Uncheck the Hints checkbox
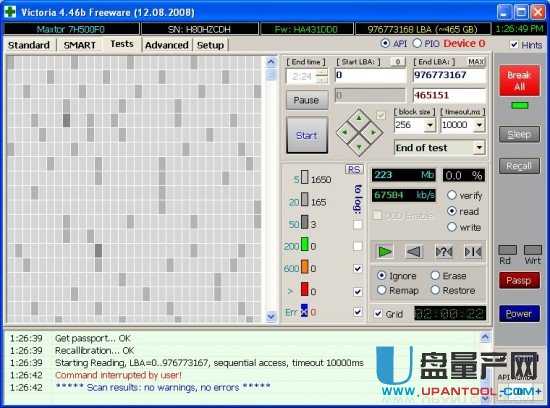Screen dimensions: 550x408 click(514, 45)
